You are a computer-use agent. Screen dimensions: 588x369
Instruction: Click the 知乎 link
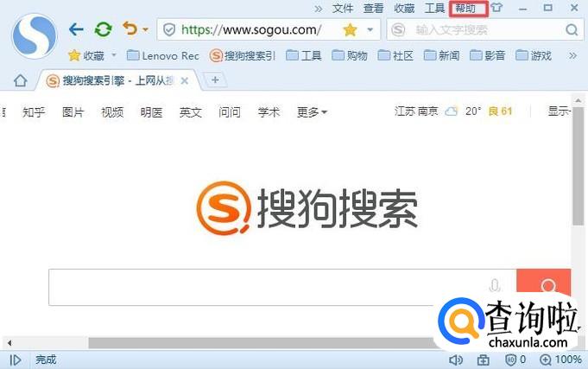click(x=34, y=112)
